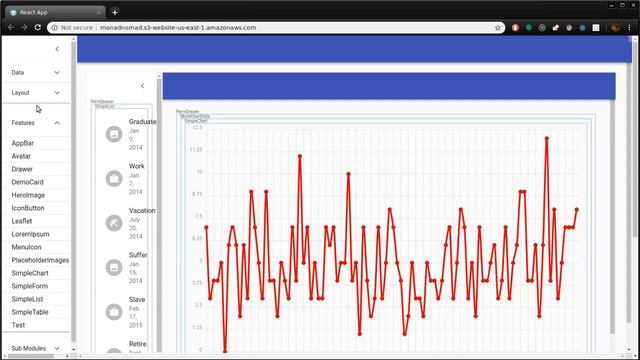640x360 pixels.
Task: Click the Suffer list item avatar icon
Action: coord(114,267)
